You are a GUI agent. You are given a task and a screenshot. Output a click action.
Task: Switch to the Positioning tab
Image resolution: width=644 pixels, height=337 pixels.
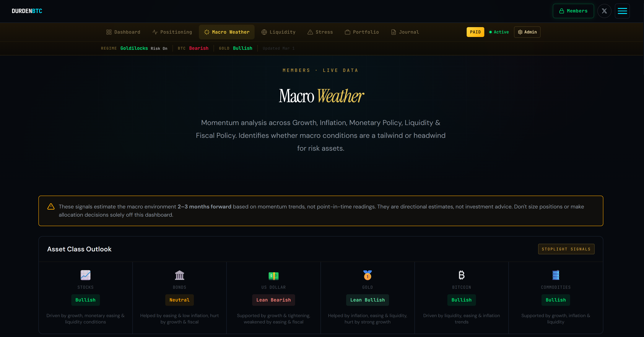coord(172,32)
